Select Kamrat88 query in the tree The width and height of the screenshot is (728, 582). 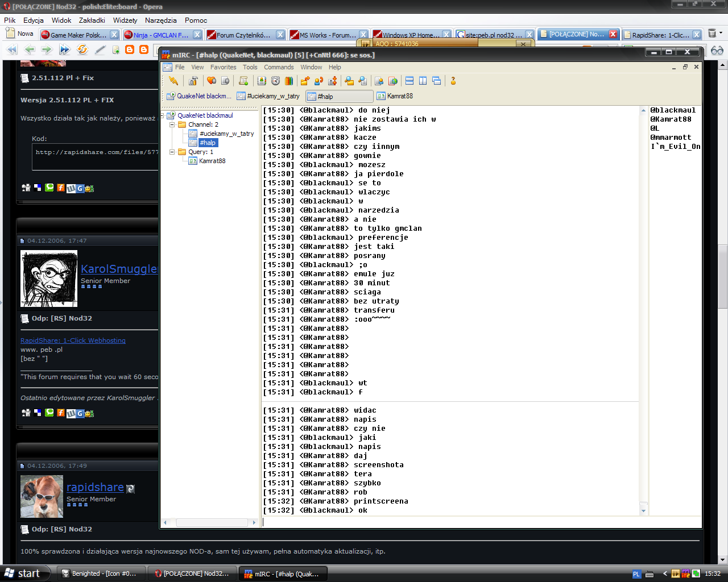coord(212,161)
